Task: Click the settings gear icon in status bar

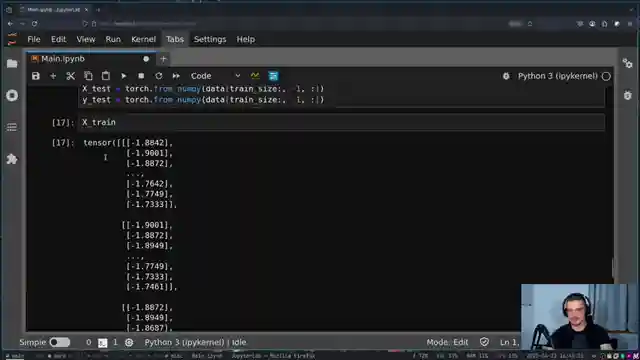Action: (129, 342)
